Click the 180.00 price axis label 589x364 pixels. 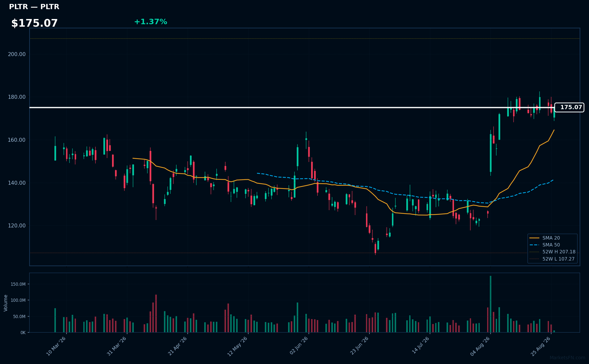17,97
